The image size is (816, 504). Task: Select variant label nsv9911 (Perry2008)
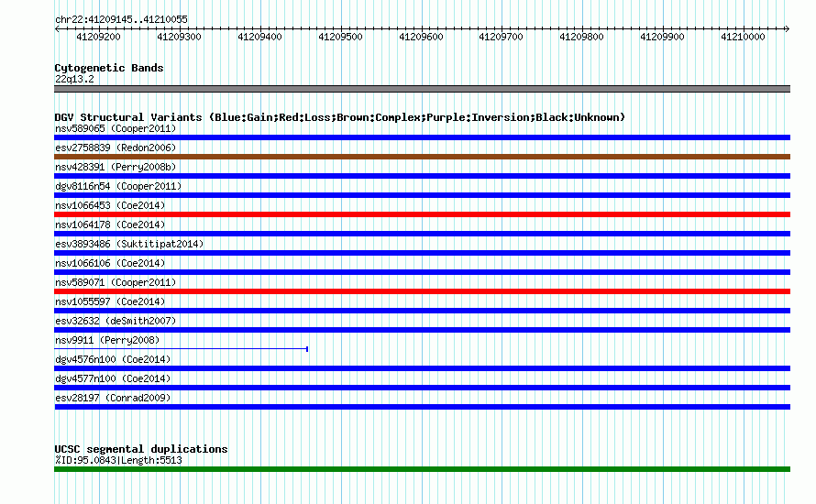click(107, 340)
